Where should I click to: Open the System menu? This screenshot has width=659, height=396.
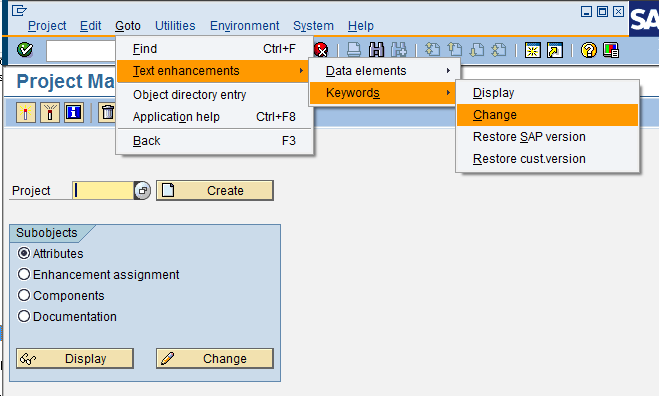tap(313, 26)
